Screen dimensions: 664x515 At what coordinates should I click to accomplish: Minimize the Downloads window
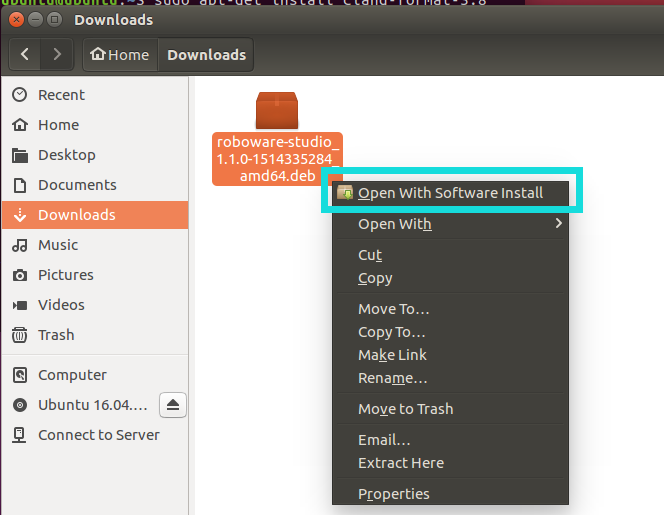click(36, 19)
